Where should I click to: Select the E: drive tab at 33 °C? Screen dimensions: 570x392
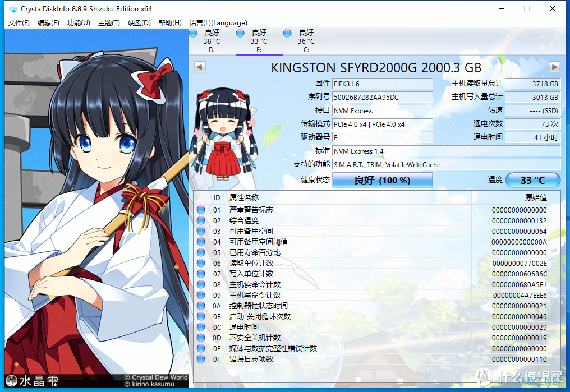[x=259, y=41]
